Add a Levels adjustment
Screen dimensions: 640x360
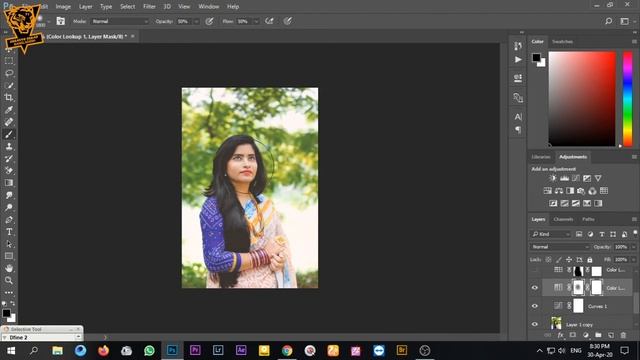[564, 178]
